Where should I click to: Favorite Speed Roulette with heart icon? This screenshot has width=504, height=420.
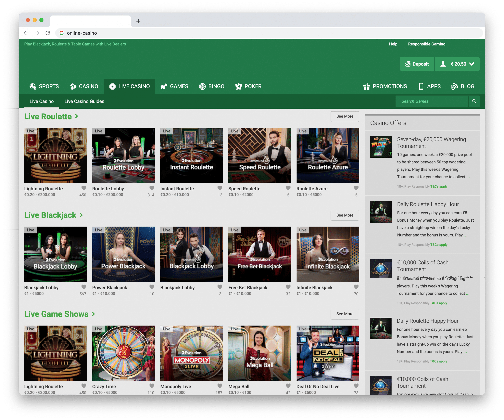click(x=288, y=188)
